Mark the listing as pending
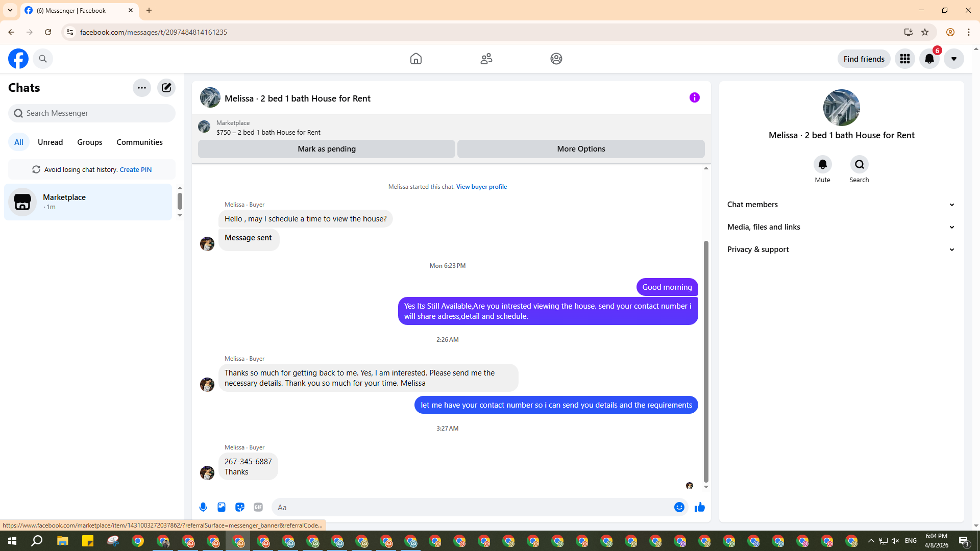The image size is (980, 551). point(326,149)
